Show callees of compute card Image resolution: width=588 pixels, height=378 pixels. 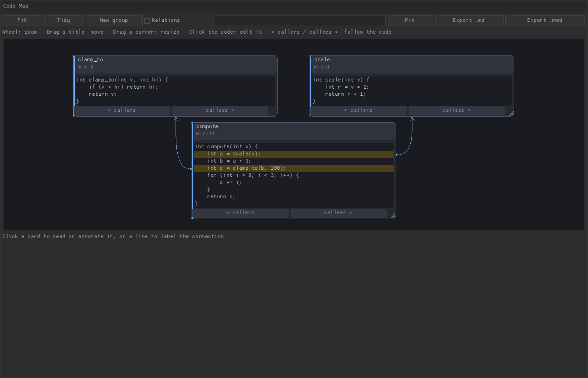339,213
